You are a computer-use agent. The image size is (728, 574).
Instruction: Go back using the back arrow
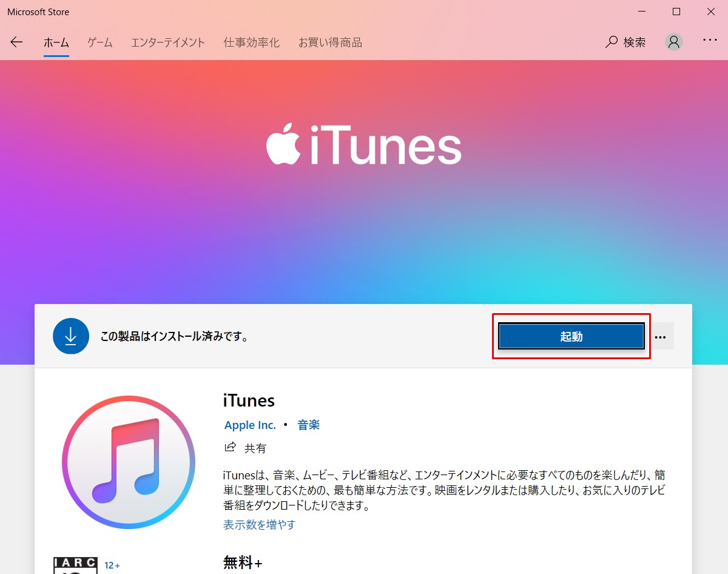coord(16,42)
